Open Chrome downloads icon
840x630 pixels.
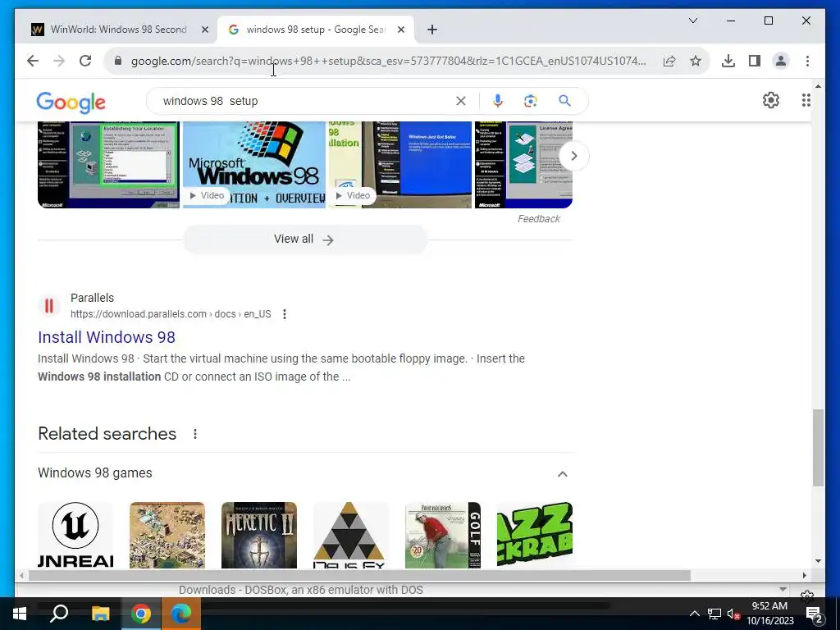coord(728,61)
